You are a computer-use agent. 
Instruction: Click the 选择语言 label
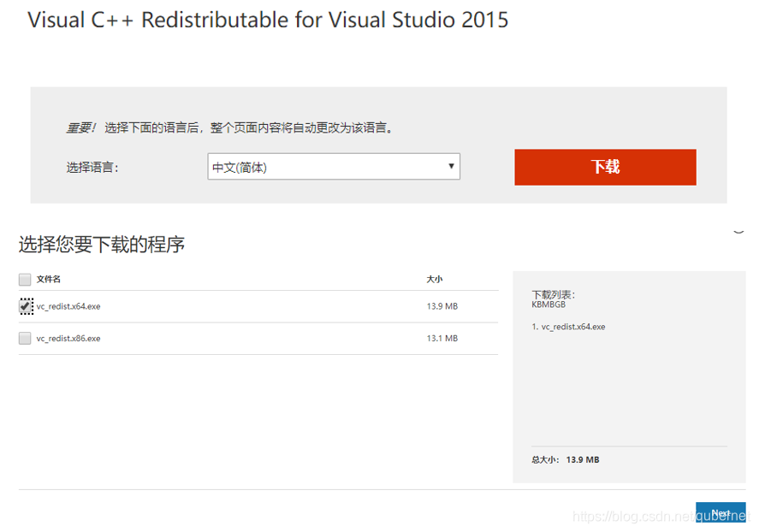click(x=92, y=168)
